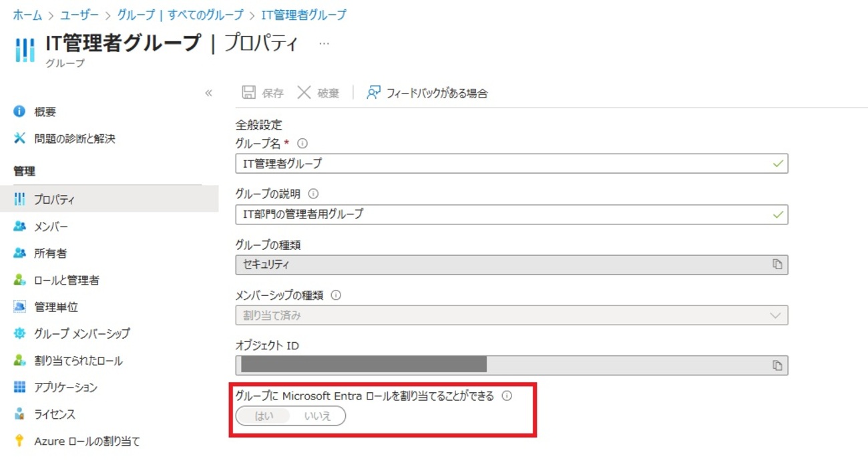The width and height of the screenshot is (868, 461).
Task: Click the 概要 info icon in sidebar
Action: coord(19,112)
